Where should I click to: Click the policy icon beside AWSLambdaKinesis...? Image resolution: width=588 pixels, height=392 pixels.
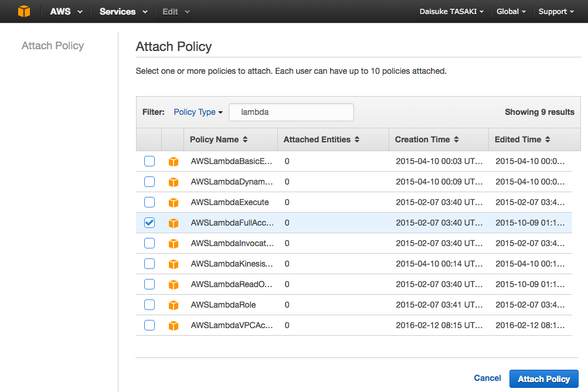tap(174, 264)
